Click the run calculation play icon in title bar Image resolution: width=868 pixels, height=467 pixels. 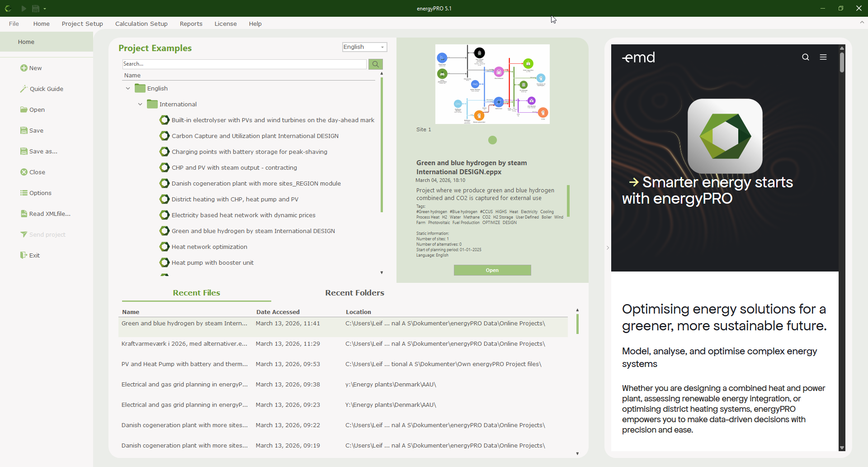[24, 8]
